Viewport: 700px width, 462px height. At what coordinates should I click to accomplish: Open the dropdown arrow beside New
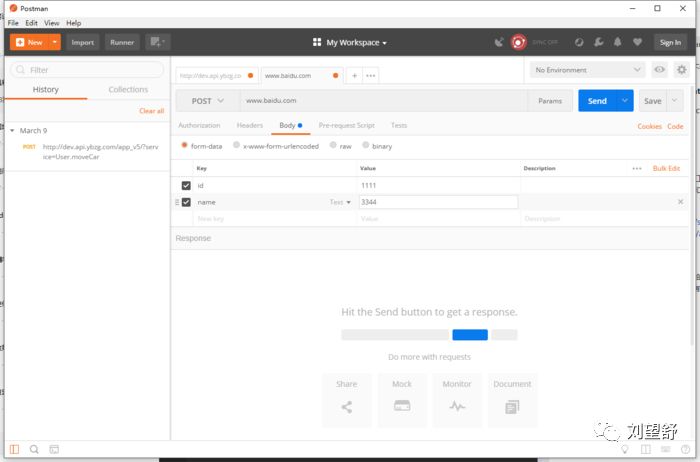click(x=55, y=42)
